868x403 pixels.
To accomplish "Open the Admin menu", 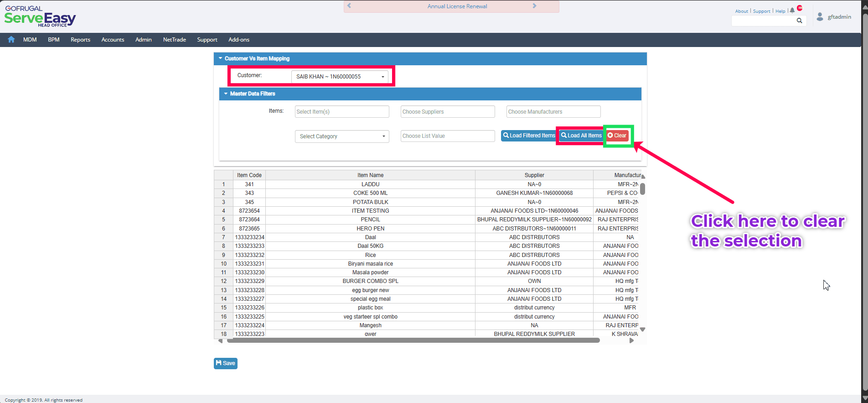I will 144,40.
